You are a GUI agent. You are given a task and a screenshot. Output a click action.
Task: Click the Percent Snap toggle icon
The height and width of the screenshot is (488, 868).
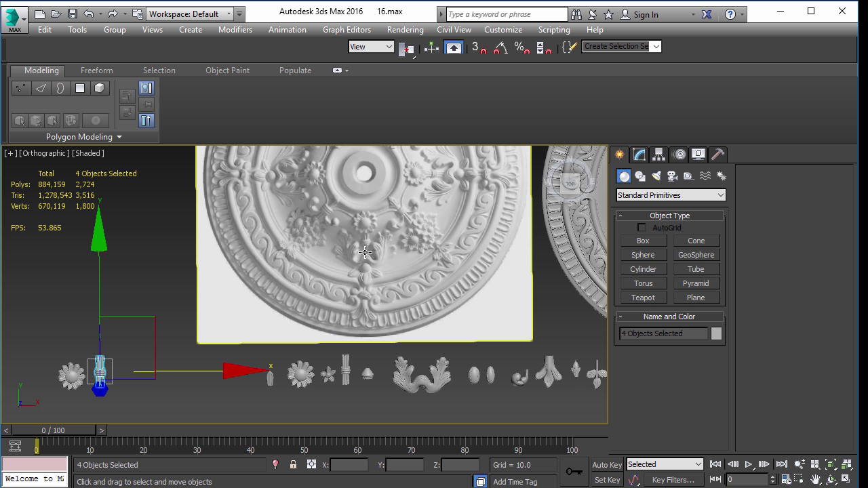[521, 47]
